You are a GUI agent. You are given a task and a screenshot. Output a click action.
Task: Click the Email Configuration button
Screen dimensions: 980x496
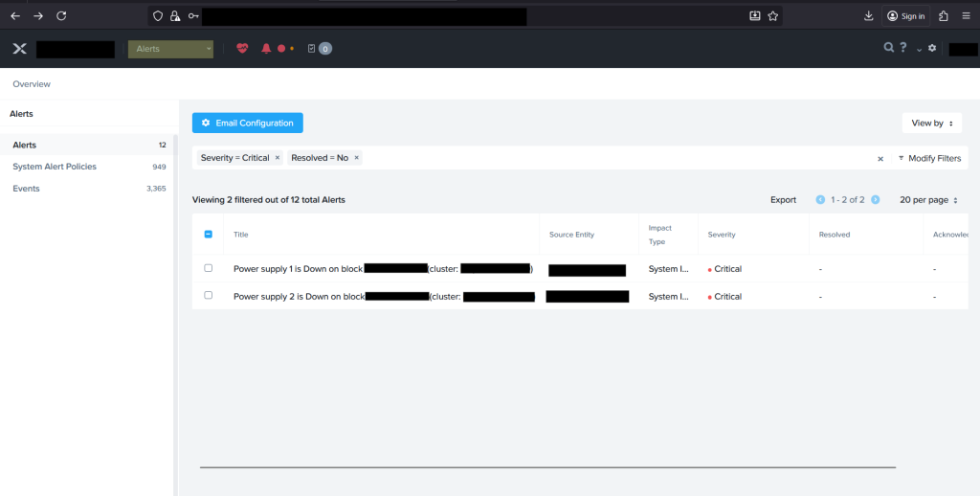(248, 123)
